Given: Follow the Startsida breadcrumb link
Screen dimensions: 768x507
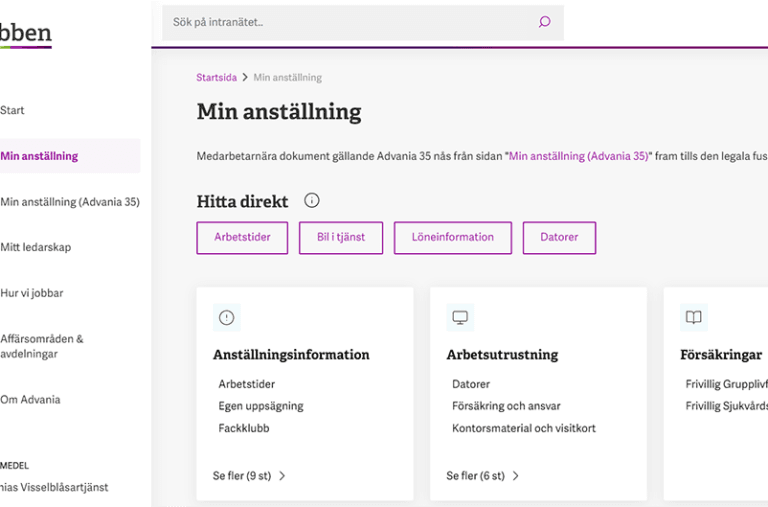Looking at the screenshot, I should (216, 77).
